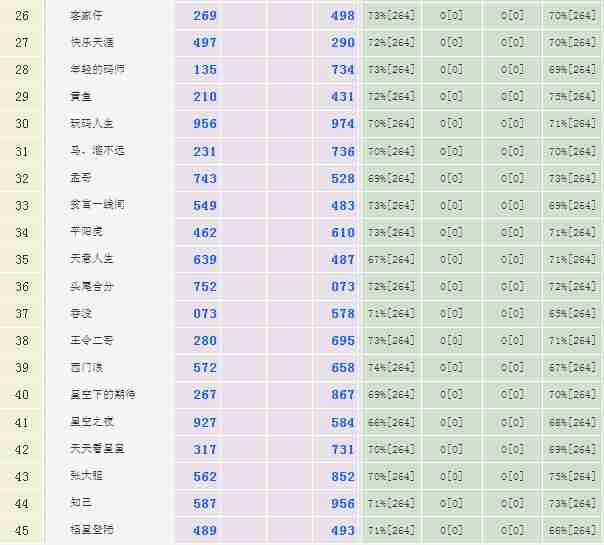Click the row number 31 cell
Viewport: 604px width, 545px height.
coord(22,151)
